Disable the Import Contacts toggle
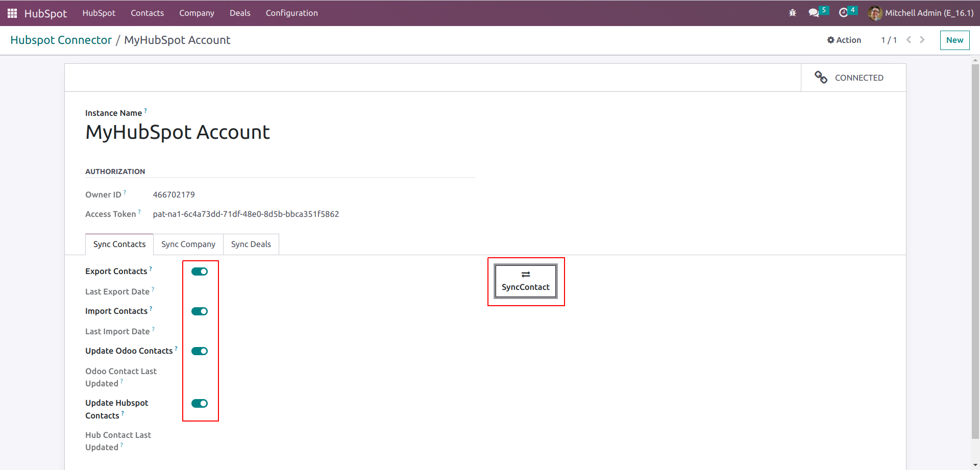The height and width of the screenshot is (470, 980). click(x=200, y=311)
